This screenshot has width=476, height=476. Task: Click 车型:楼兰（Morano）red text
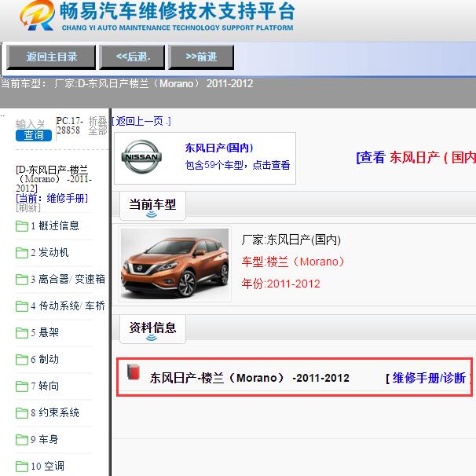click(293, 262)
